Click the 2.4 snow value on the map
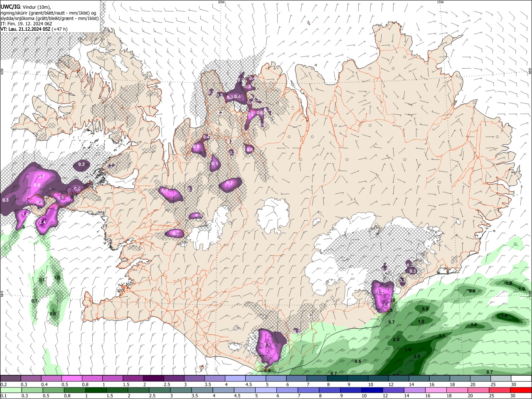Viewport: 532px width, 399px height. 42,222
